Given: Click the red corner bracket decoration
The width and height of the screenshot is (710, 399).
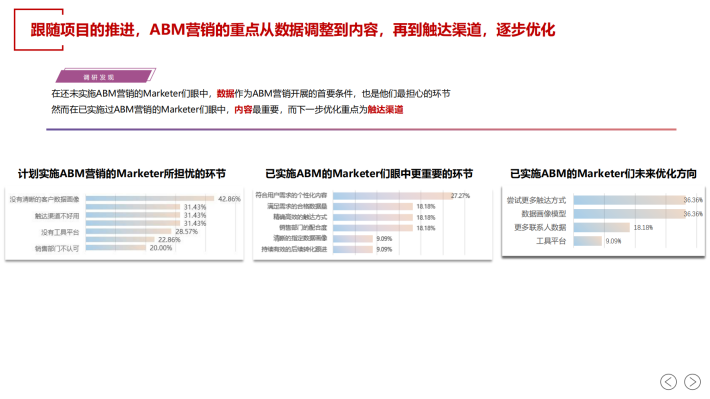Looking at the screenshot, I should 38,29.
